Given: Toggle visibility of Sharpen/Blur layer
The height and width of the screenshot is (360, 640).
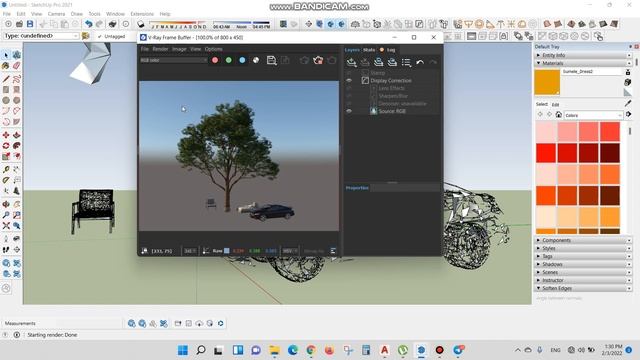Looking at the screenshot, I should (349, 96).
